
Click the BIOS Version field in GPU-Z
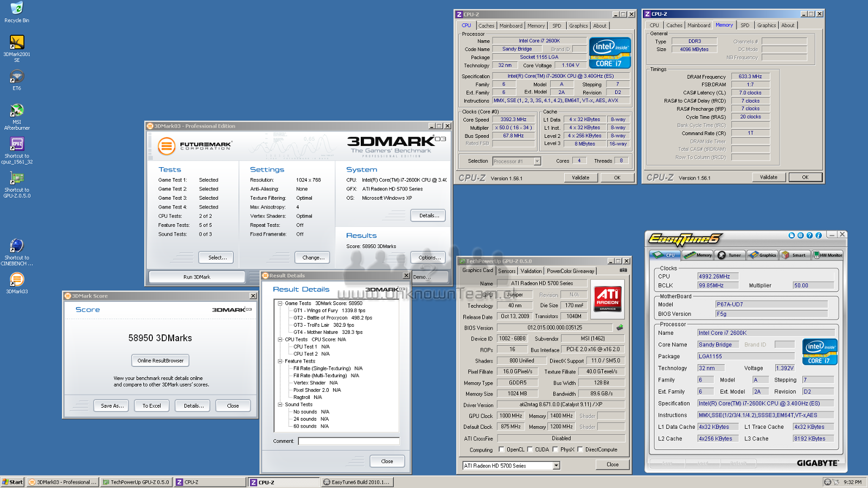(x=556, y=327)
